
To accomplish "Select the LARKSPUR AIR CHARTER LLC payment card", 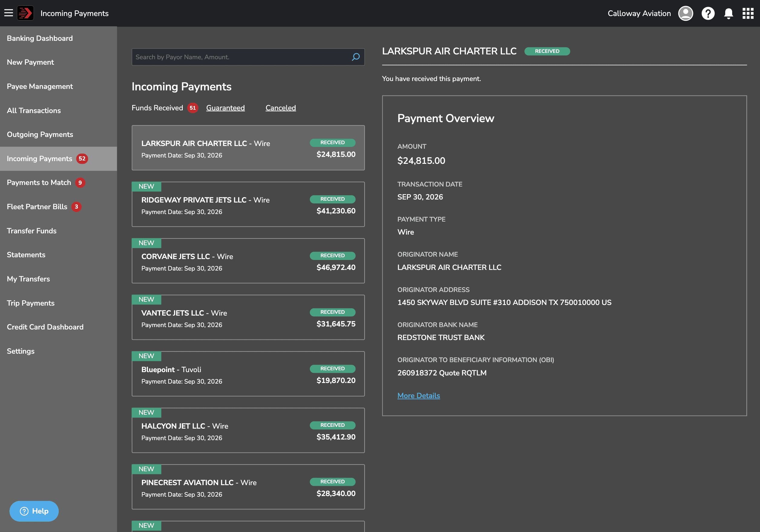I will tap(248, 148).
